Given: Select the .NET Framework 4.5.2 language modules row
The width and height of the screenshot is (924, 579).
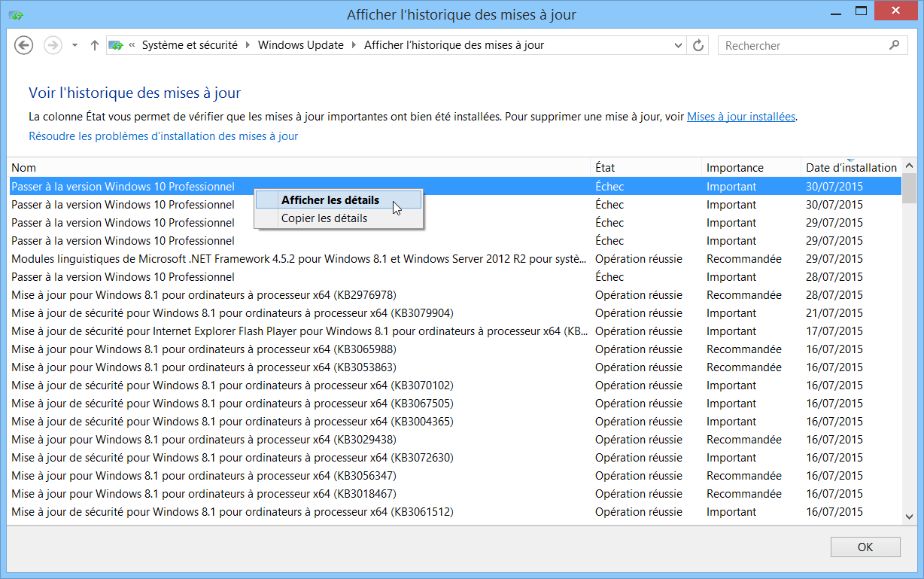Looking at the screenshot, I should [455, 259].
